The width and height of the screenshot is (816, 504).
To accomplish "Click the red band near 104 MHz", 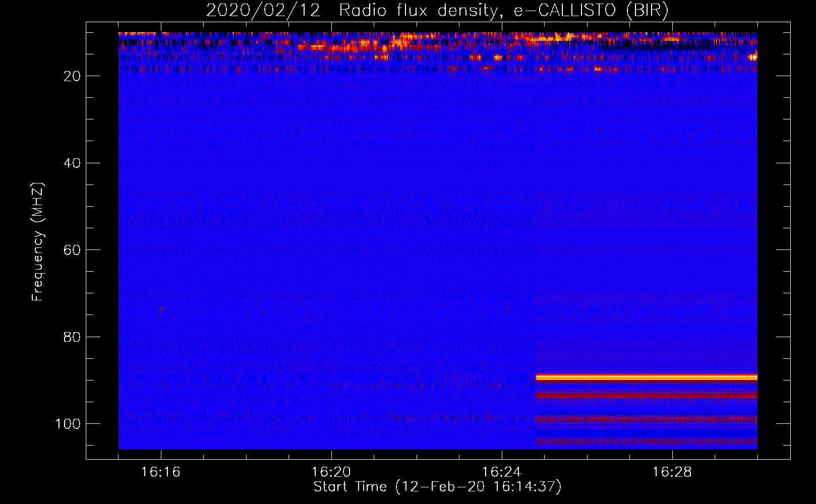I will click(x=646, y=441).
